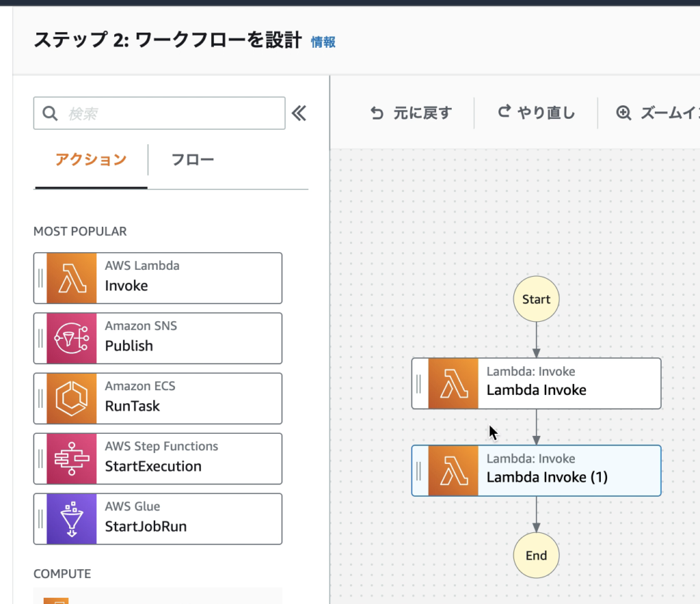This screenshot has height=604, width=700.
Task: Click the Step Functions StartExecution icon
Action: 71,459
